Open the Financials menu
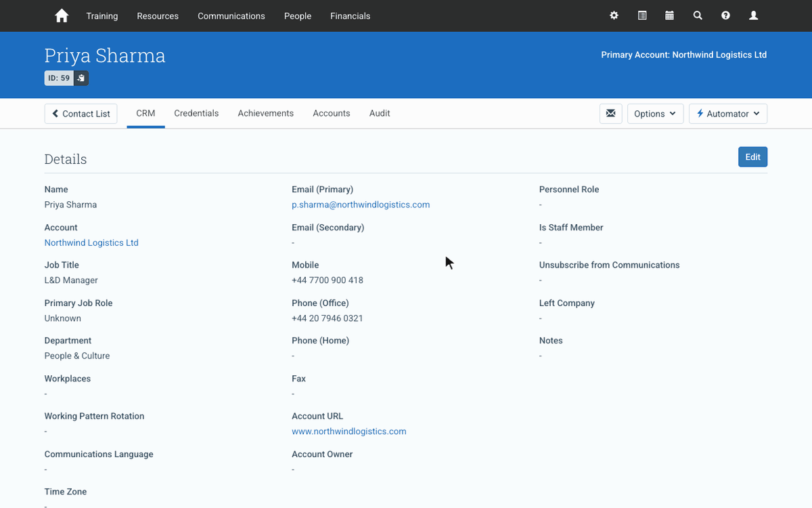Image resolution: width=812 pixels, height=508 pixels. pyautogui.click(x=351, y=16)
